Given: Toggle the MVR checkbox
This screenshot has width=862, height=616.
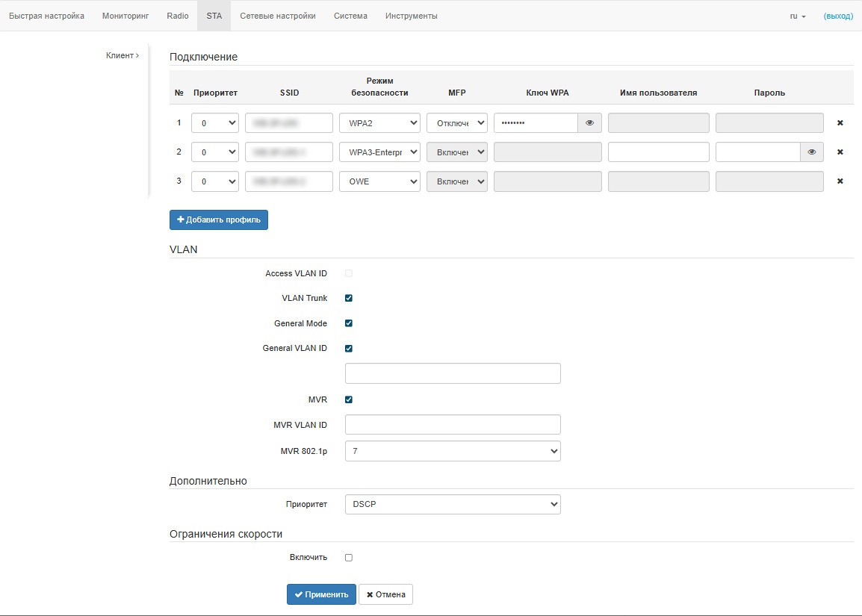Looking at the screenshot, I should point(349,399).
